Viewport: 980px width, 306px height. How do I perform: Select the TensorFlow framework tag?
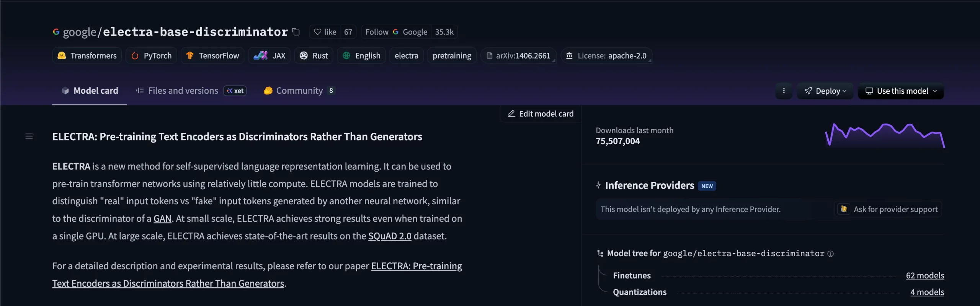click(x=213, y=56)
